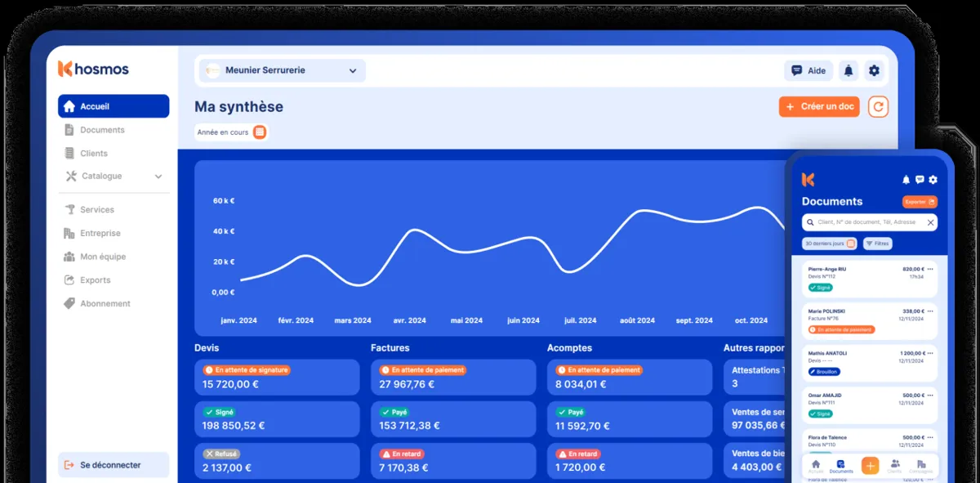The image size is (980, 483).
Task: Open Entreprise settings in sidebar
Action: tap(100, 234)
